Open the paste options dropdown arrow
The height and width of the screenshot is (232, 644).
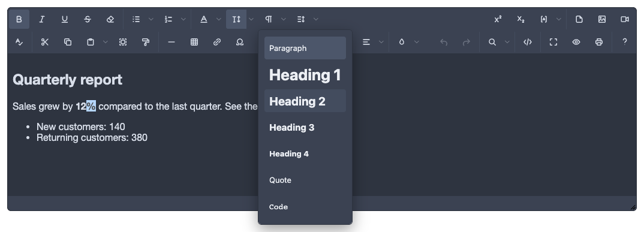pyautogui.click(x=106, y=42)
